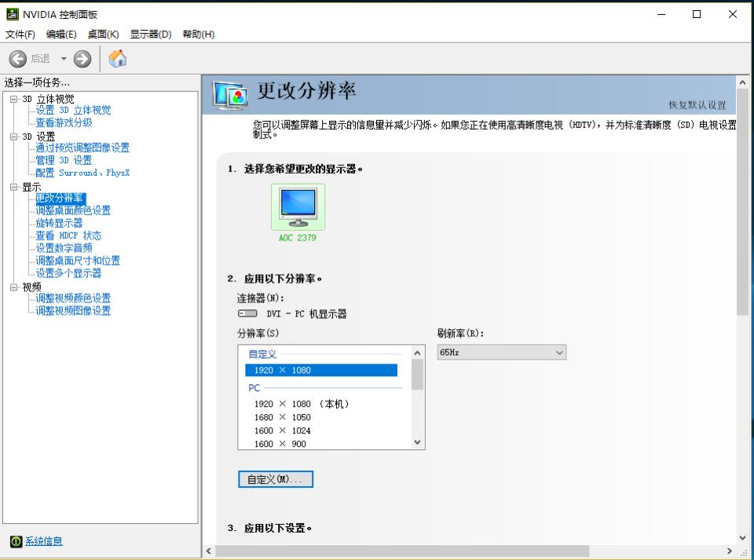Select the AOC 2379 monitor icon
Screen dimensions: 754x560
click(298, 206)
